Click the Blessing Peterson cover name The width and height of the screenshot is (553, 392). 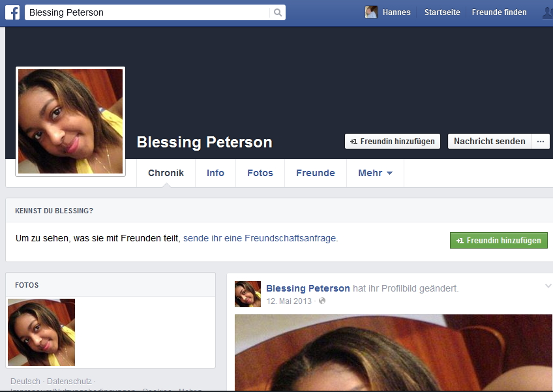click(x=204, y=142)
